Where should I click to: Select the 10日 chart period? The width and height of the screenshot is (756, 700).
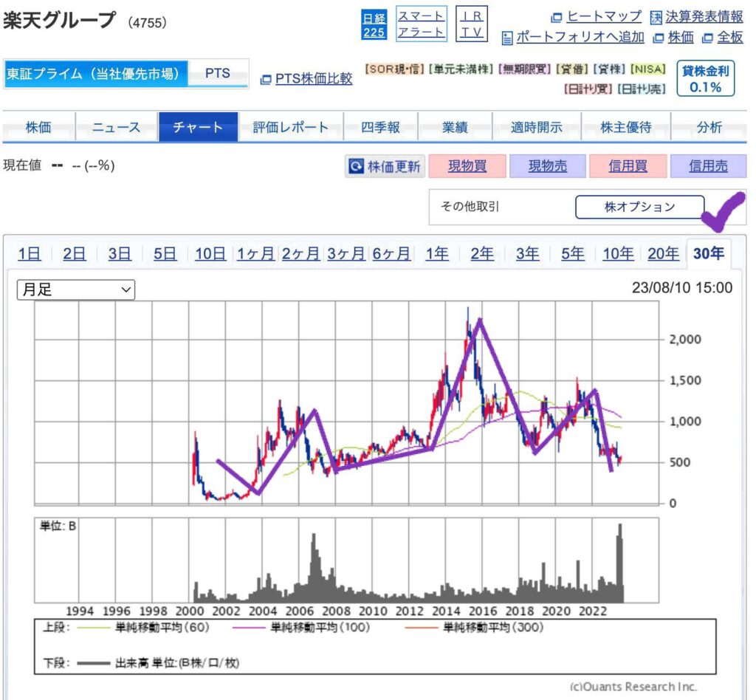pyautogui.click(x=210, y=253)
